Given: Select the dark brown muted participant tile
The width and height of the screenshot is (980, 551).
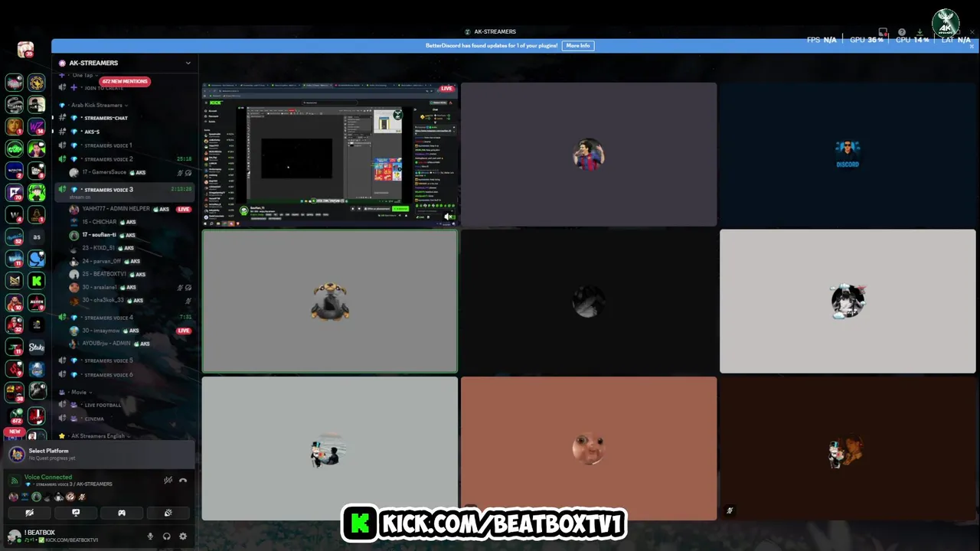Looking at the screenshot, I should click(x=848, y=448).
